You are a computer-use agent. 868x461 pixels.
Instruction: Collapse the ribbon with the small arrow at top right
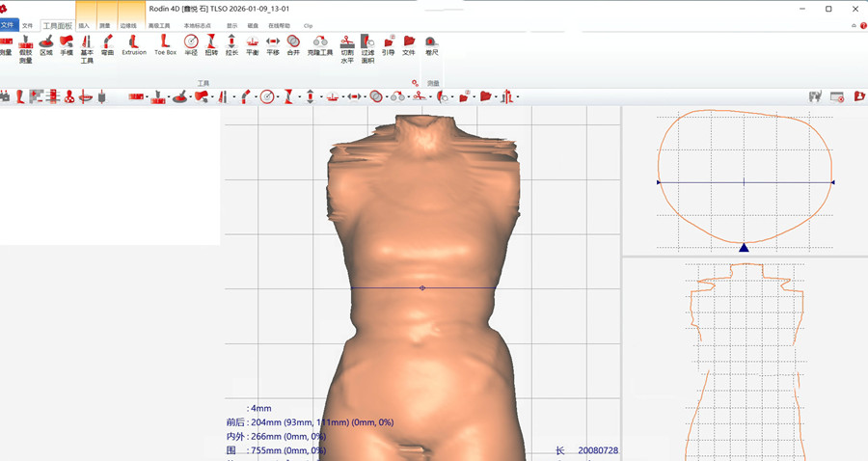[x=854, y=25]
